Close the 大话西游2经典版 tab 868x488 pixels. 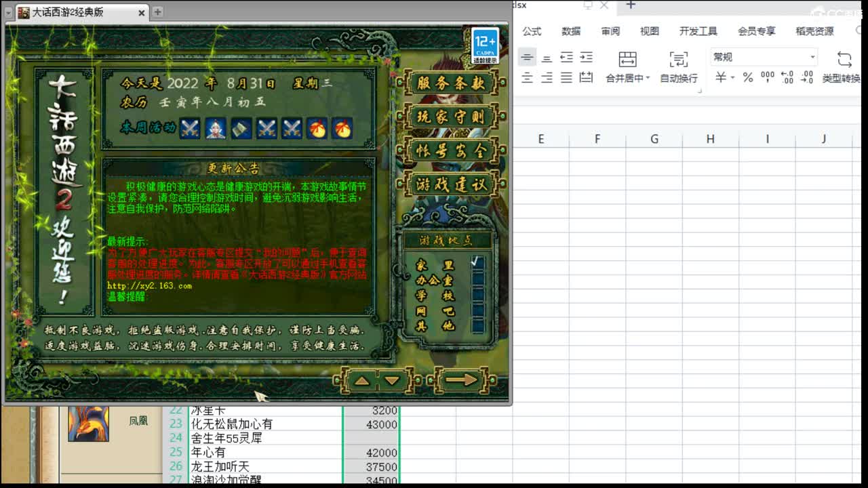(x=141, y=12)
